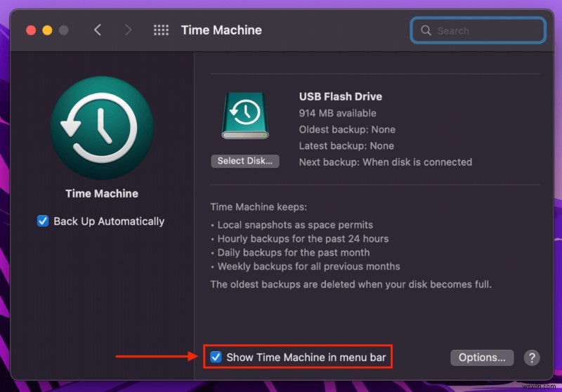Select the USB Flash Drive backup disk icon

pos(245,116)
